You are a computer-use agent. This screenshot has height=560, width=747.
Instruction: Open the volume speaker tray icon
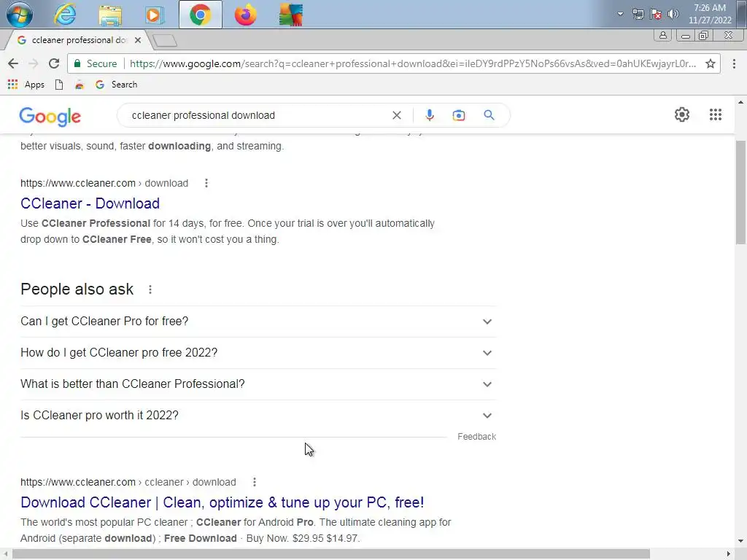click(673, 14)
